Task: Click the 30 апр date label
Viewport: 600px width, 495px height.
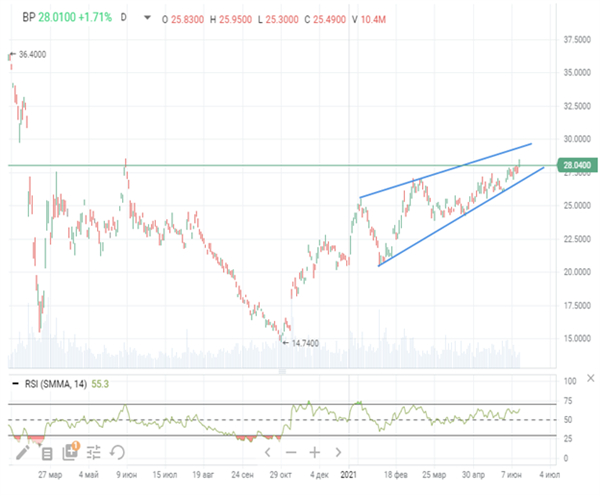Action: [x=473, y=475]
